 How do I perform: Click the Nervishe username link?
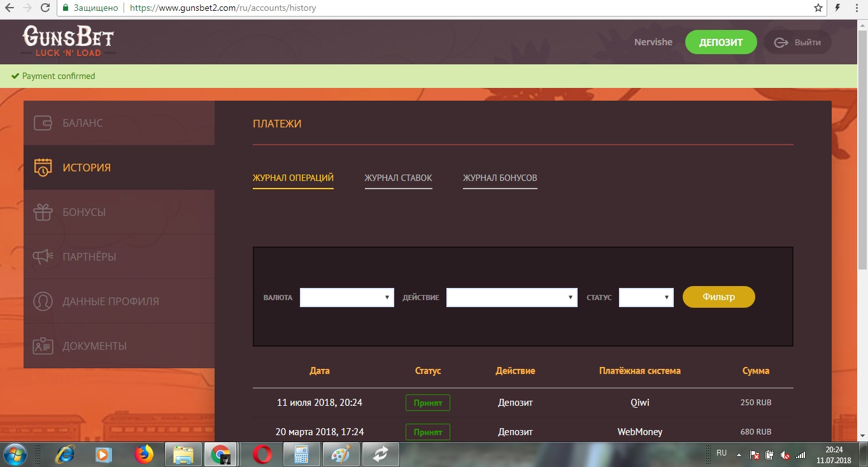point(653,42)
